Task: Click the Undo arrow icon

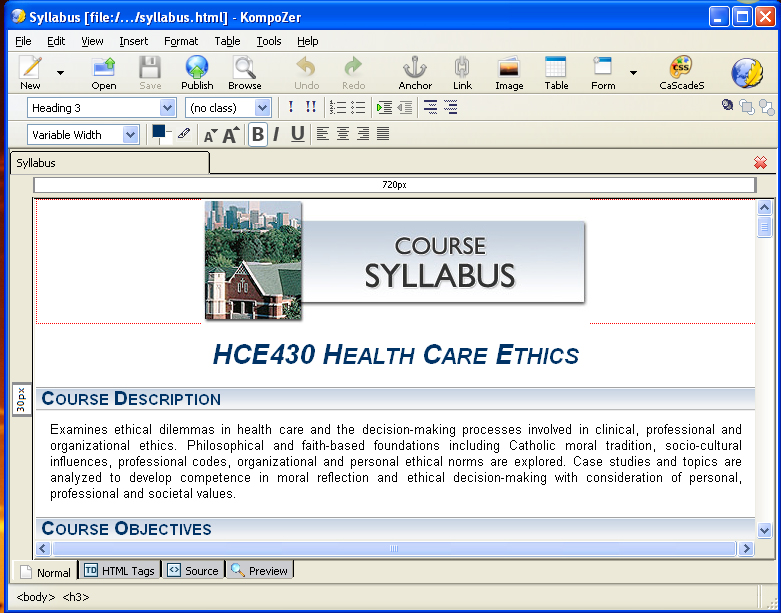Action: [306, 73]
